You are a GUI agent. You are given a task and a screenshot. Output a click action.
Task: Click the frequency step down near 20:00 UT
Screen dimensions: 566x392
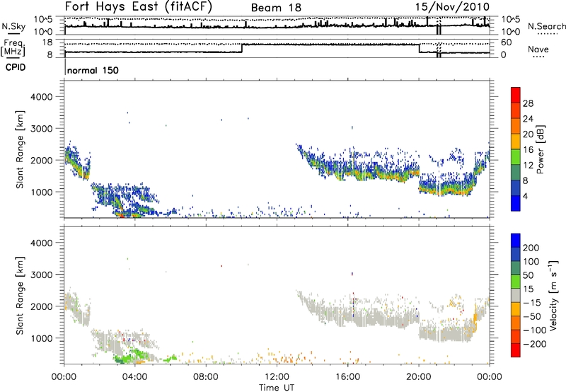(x=419, y=48)
